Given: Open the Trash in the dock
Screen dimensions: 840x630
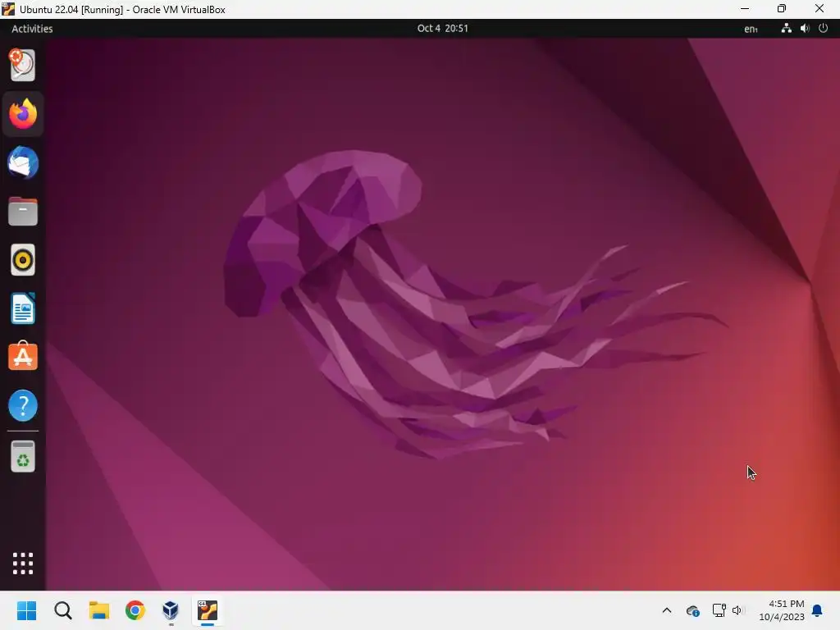Looking at the screenshot, I should coord(22,456).
